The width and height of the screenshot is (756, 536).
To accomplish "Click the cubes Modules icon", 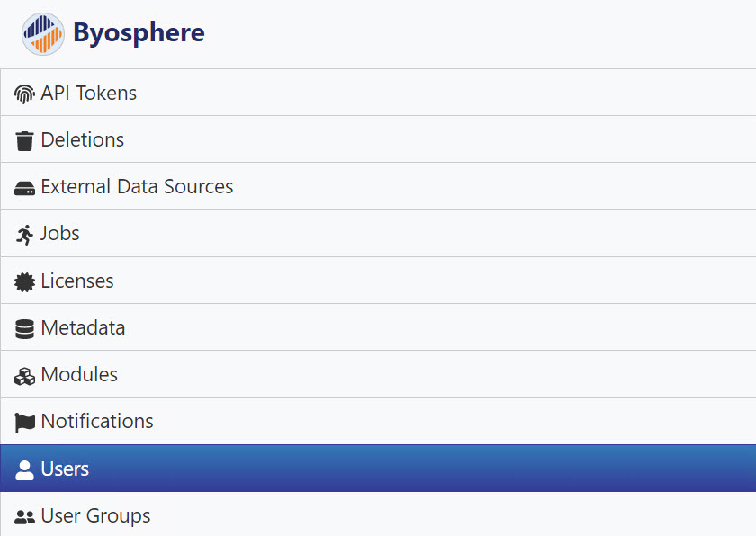I will [24, 376].
